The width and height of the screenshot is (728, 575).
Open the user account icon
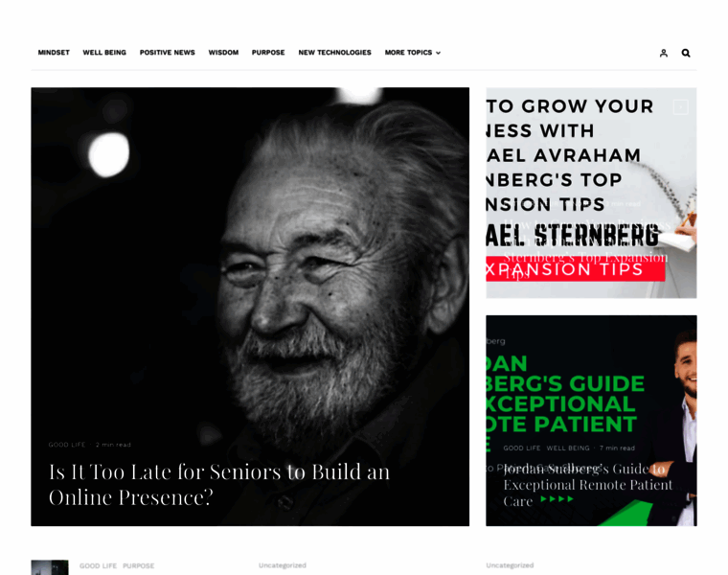664,53
